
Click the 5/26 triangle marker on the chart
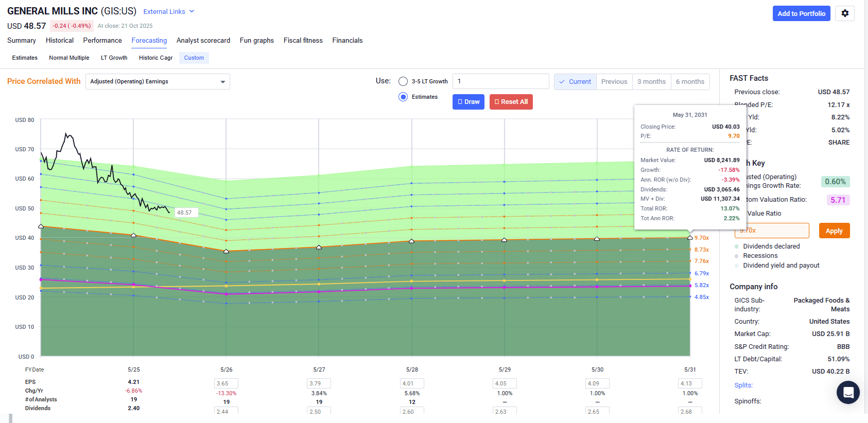227,251
